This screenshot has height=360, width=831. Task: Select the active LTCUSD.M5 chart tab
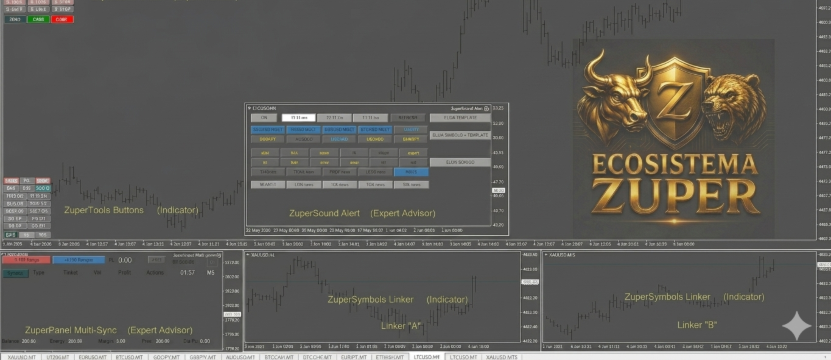tap(426, 357)
